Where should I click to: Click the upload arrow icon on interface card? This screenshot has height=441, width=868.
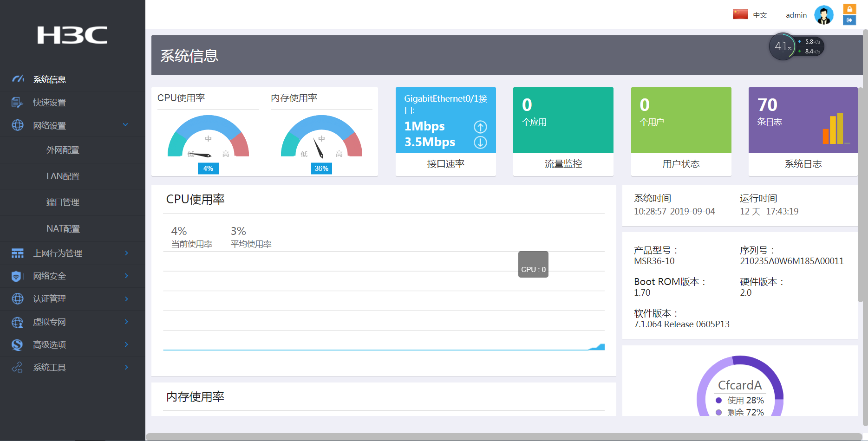(x=480, y=127)
